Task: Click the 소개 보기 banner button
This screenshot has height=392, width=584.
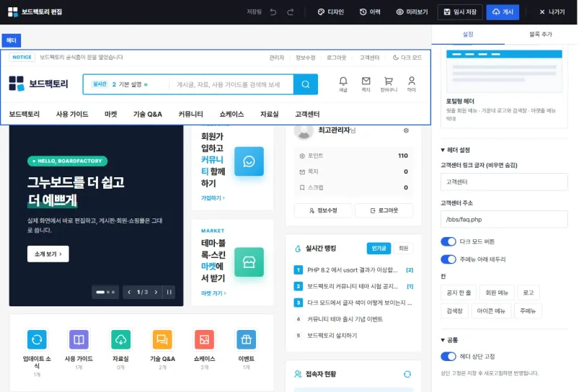Action: click(x=48, y=254)
